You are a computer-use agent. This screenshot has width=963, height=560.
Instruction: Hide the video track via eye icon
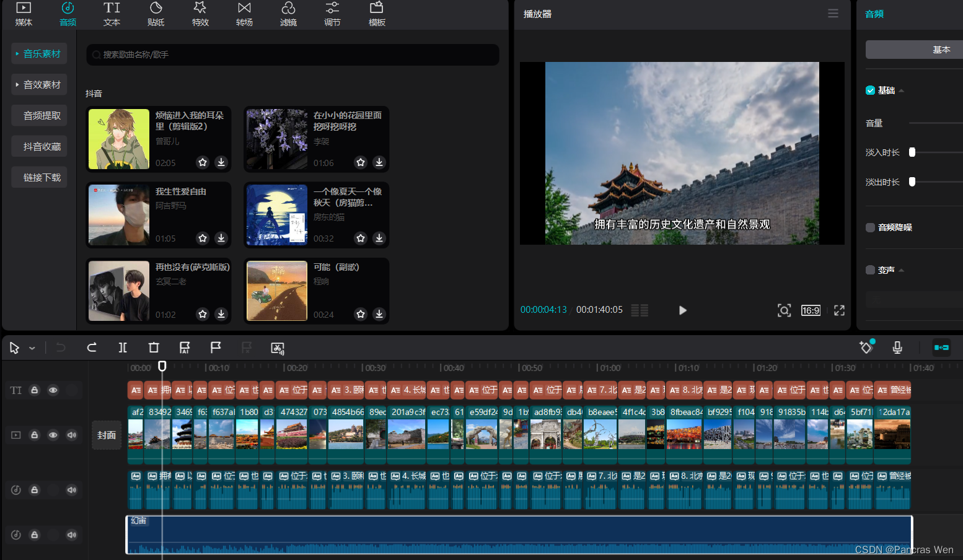click(x=53, y=435)
